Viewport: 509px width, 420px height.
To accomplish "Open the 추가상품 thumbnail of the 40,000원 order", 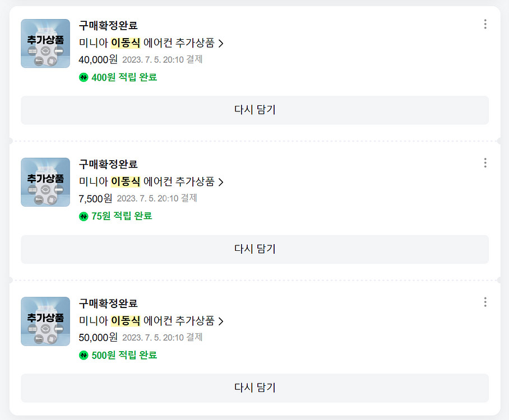I will point(45,43).
